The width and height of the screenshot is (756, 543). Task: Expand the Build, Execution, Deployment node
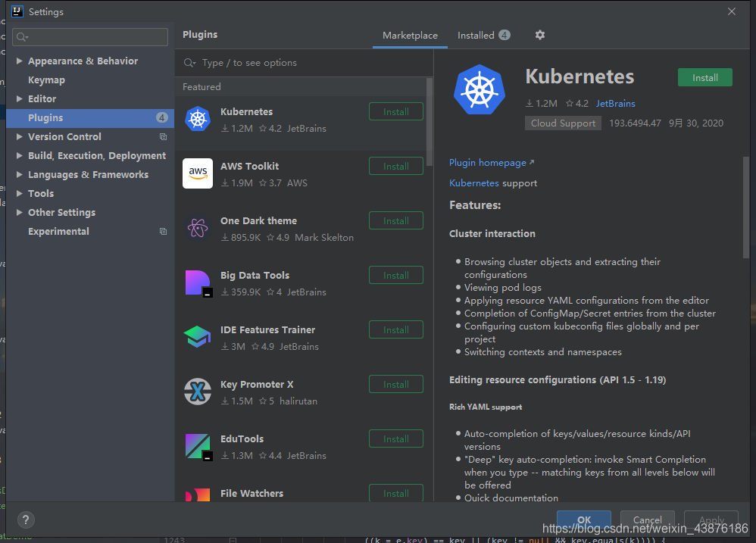pyautogui.click(x=19, y=155)
